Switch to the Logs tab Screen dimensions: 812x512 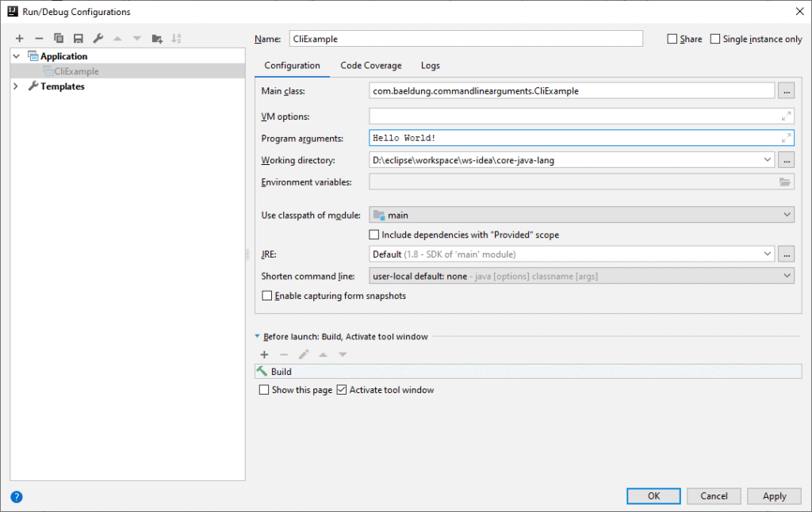tap(431, 66)
